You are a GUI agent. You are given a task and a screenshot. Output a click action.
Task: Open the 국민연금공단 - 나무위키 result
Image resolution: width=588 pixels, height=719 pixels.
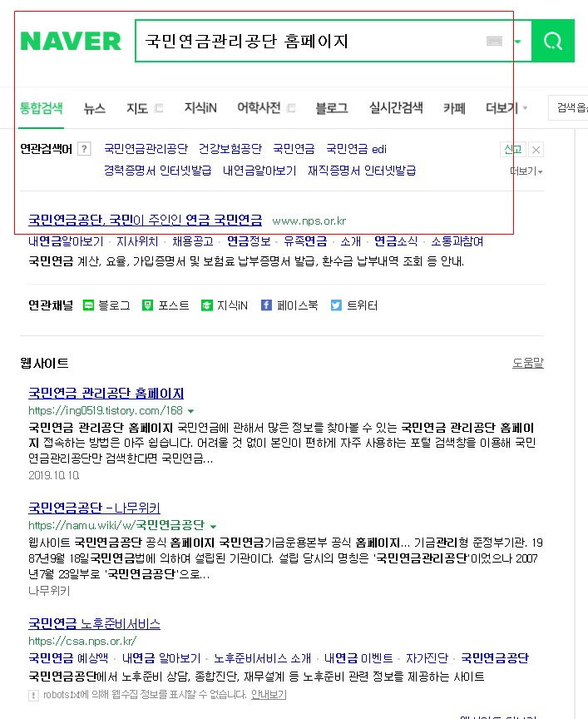tap(95, 508)
